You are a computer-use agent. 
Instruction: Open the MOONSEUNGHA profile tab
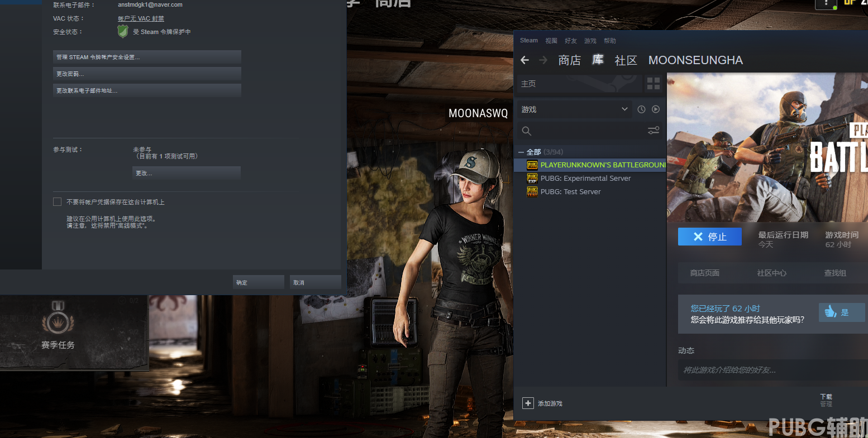pyautogui.click(x=695, y=60)
